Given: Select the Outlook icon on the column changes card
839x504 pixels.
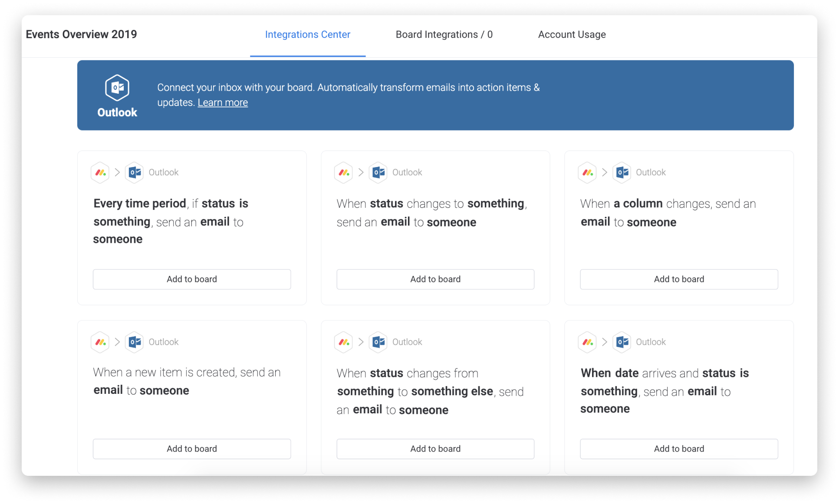Looking at the screenshot, I should [x=622, y=172].
